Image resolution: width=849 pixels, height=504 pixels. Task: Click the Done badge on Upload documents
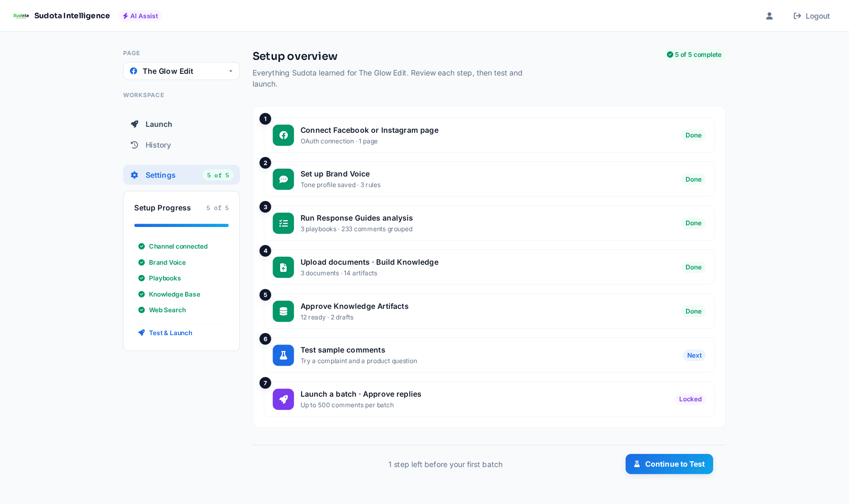[693, 267]
